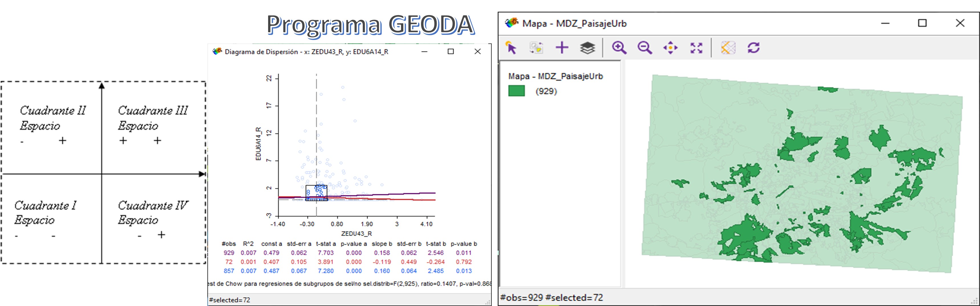Image resolution: width=980 pixels, height=306 pixels.
Task: Close the Diagrama de Dispersión window
Action: (x=478, y=51)
